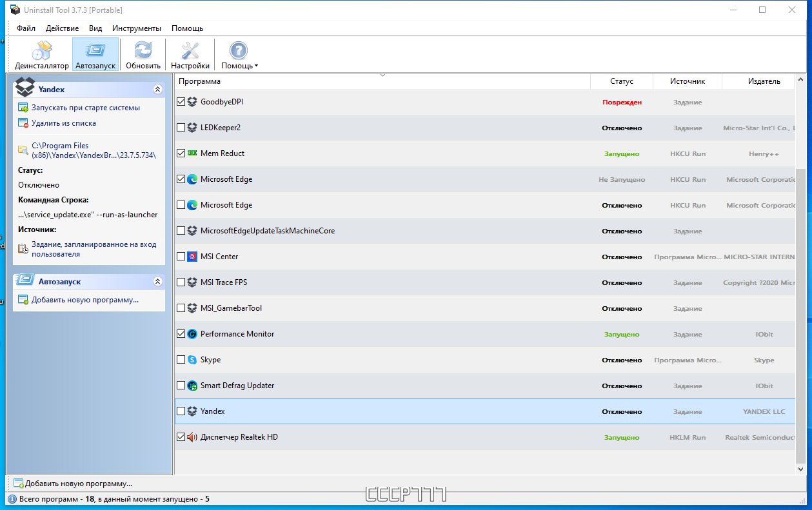Click the GoodbyeDPI dropbox-style icon
Image resolution: width=812 pixels, height=510 pixels.
click(x=192, y=102)
